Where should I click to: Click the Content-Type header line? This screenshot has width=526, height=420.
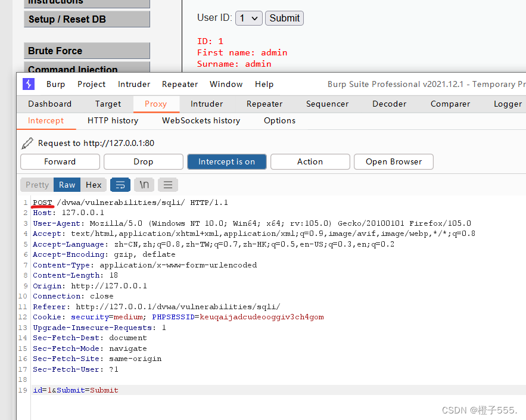(145, 265)
